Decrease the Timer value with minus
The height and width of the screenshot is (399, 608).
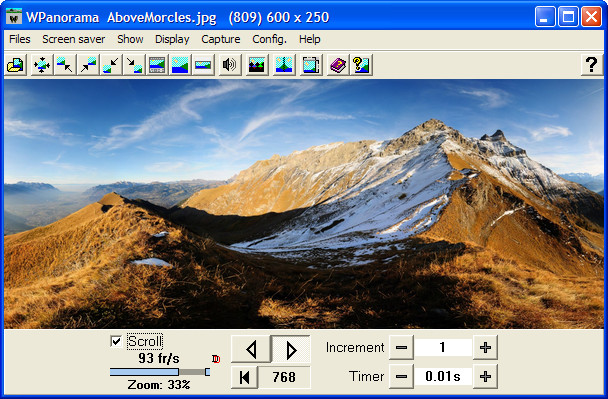(401, 376)
